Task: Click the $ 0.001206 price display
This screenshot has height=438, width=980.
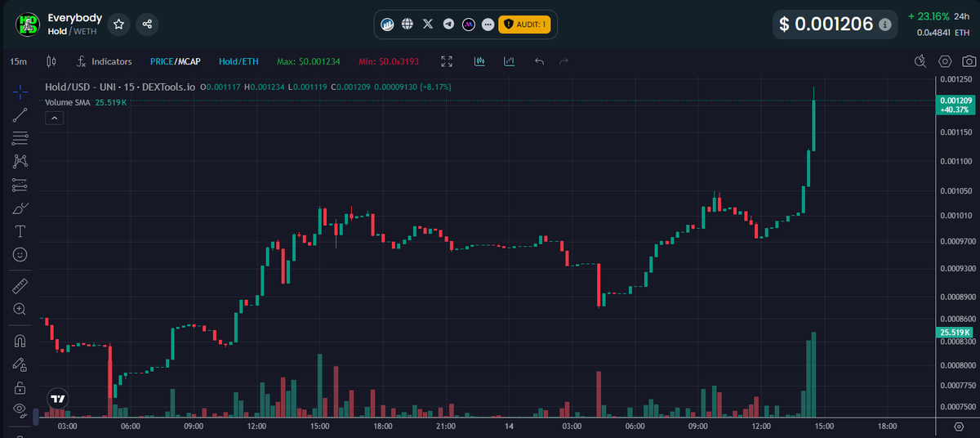Action: click(826, 25)
